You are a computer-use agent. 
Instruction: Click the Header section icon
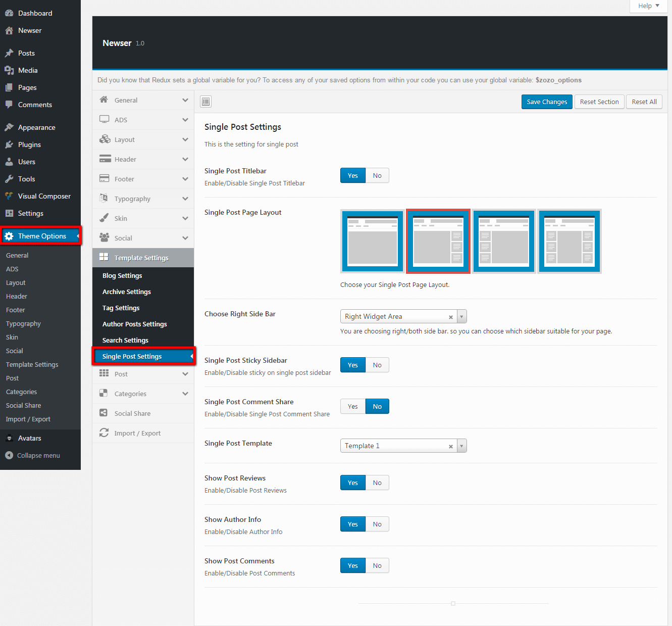pyautogui.click(x=105, y=159)
